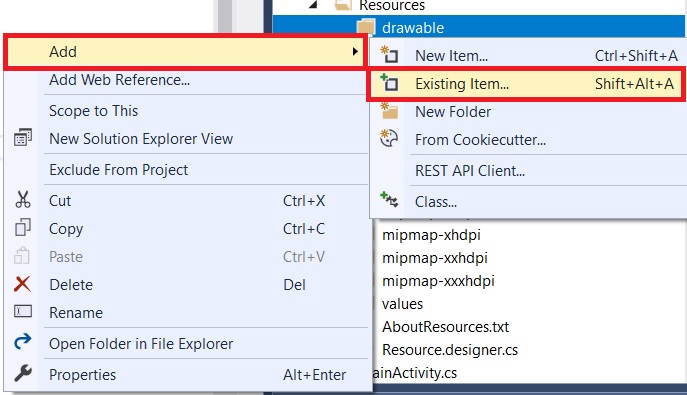Click the Class icon in submenu
This screenshot has width=687, height=395.
coord(389,200)
